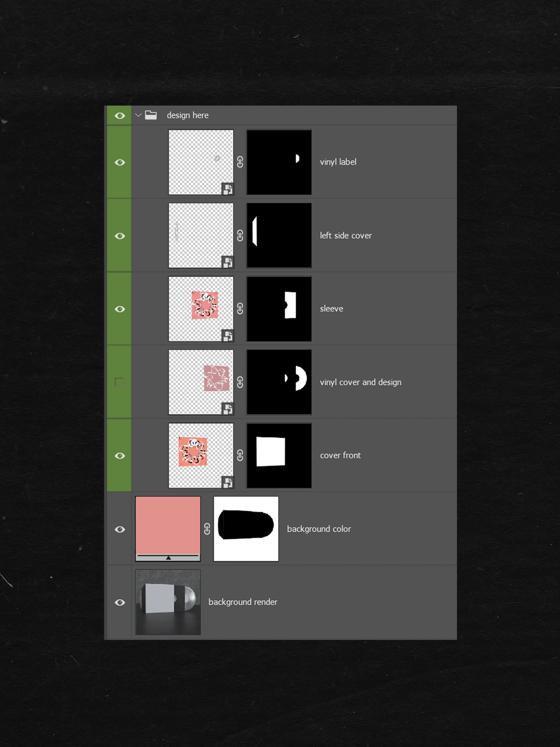
Task: Select the vinyl label layer mask thumbnail
Action: 279,162
